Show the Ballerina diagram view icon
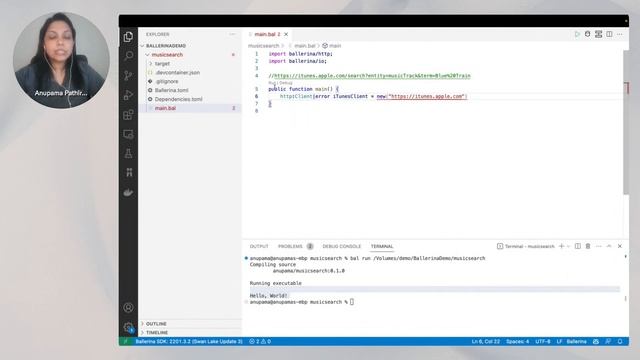This screenshot has width=640, height=360. (598, 34)
